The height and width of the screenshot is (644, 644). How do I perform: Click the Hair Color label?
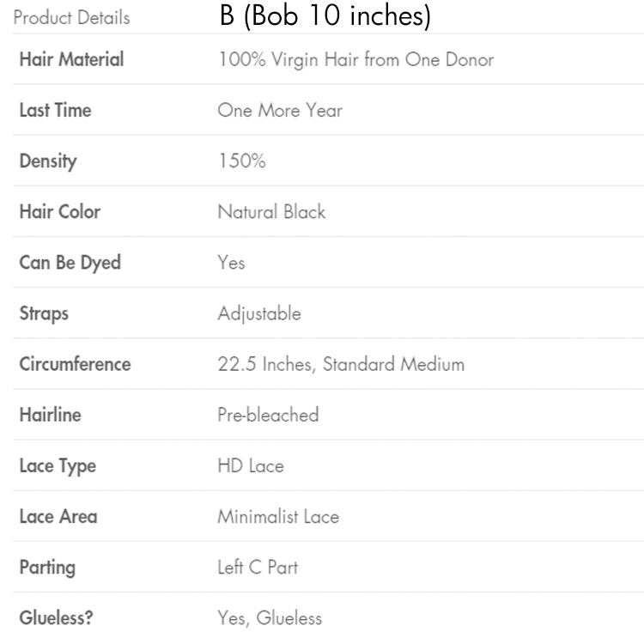point(60,211)
